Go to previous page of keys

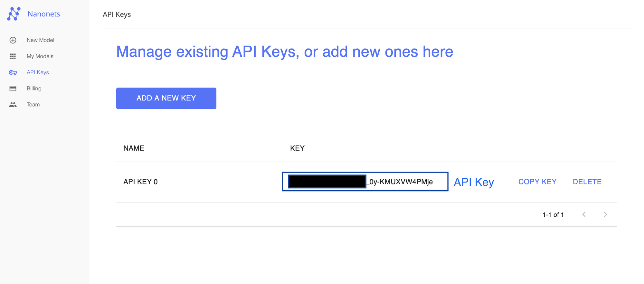point(584,214)
